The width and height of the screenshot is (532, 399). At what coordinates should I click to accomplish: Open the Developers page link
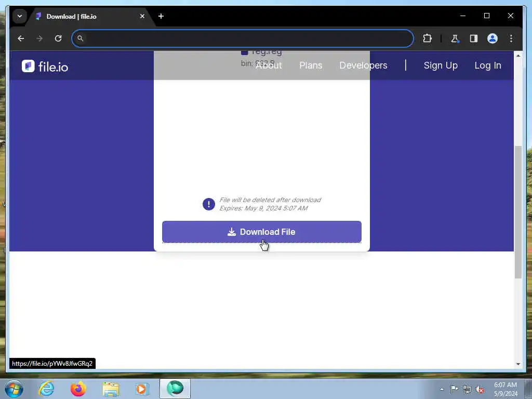pos(363,65)
